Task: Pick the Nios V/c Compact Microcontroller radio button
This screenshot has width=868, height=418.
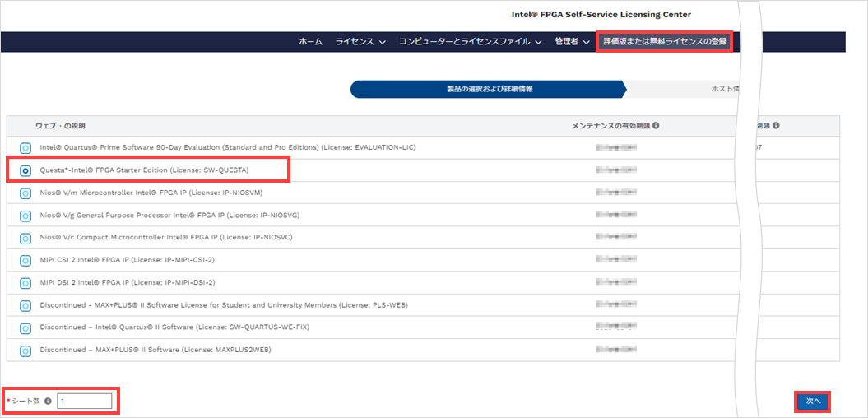Action: [x=25, y=238]
